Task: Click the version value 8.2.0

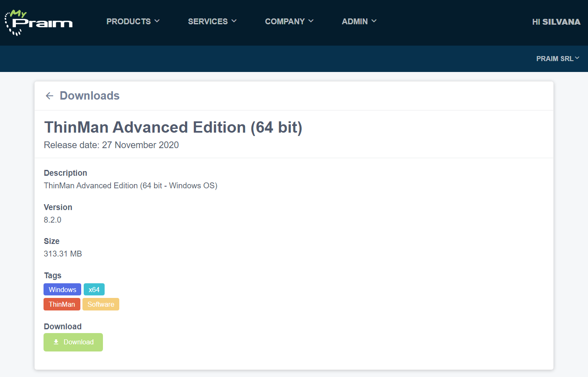Action: point(53,220)
